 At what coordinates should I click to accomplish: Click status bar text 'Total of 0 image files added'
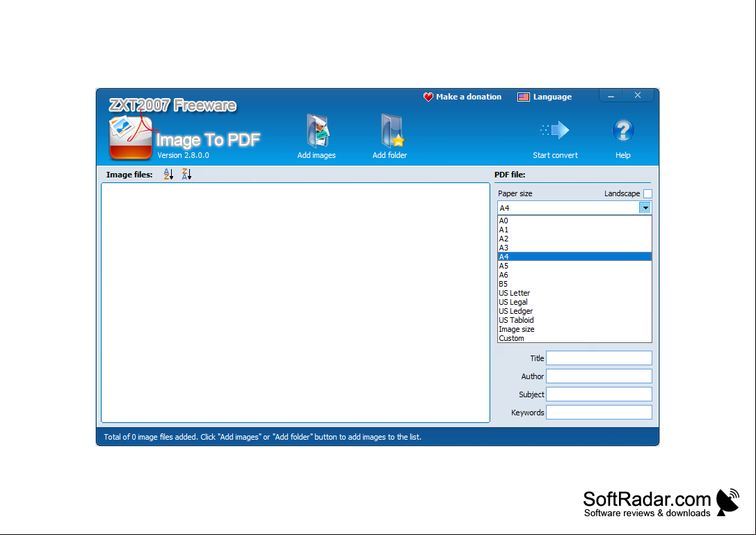click(x=151, y=437)
